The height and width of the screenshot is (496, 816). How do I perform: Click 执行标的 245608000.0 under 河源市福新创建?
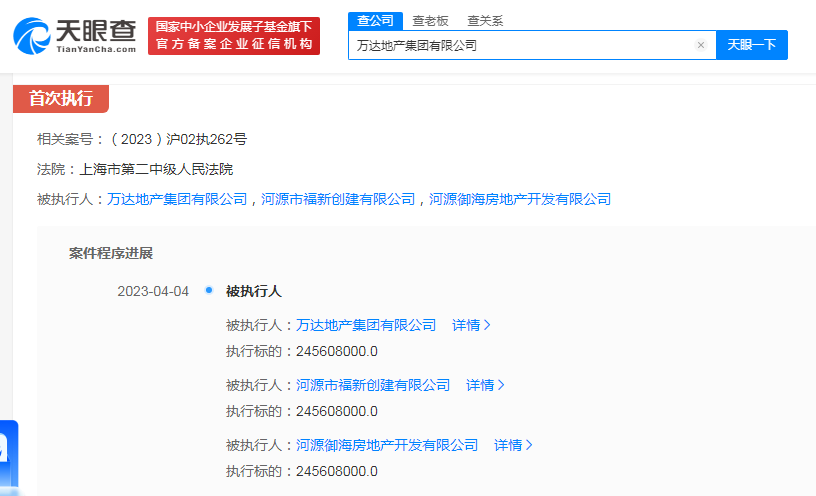[x=302, y=412]
